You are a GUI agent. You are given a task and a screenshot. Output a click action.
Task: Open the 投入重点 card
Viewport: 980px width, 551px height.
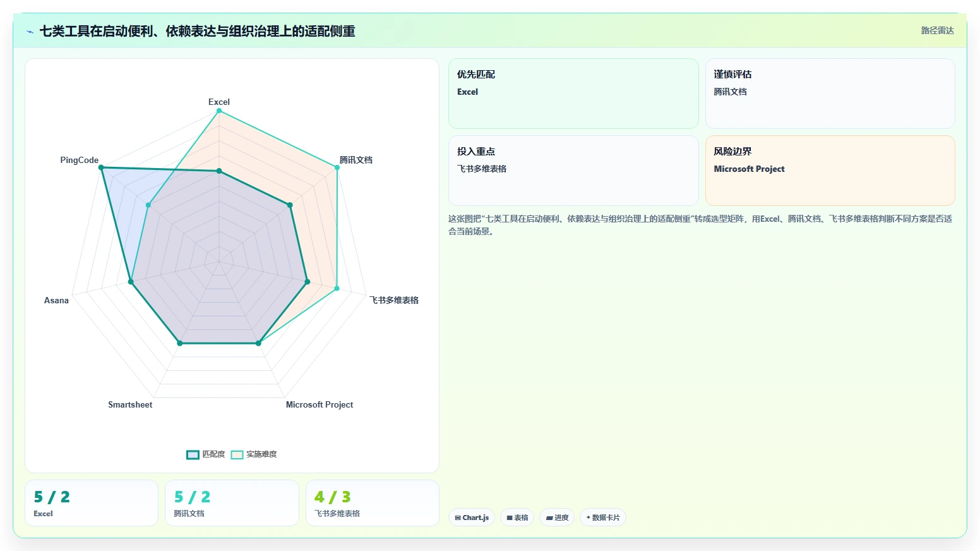573,171
